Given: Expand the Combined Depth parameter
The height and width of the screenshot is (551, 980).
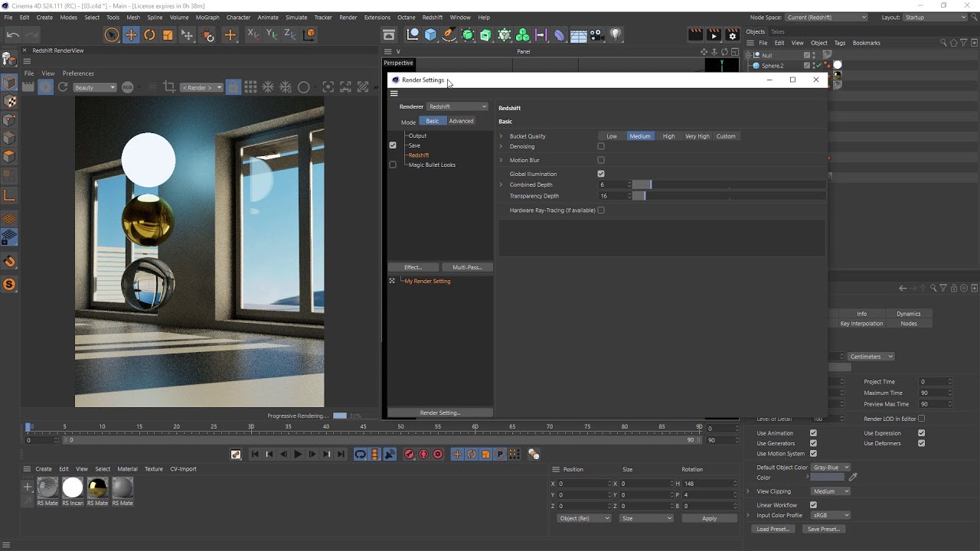Looking at the screenshot, I should [x=501, y=184].
